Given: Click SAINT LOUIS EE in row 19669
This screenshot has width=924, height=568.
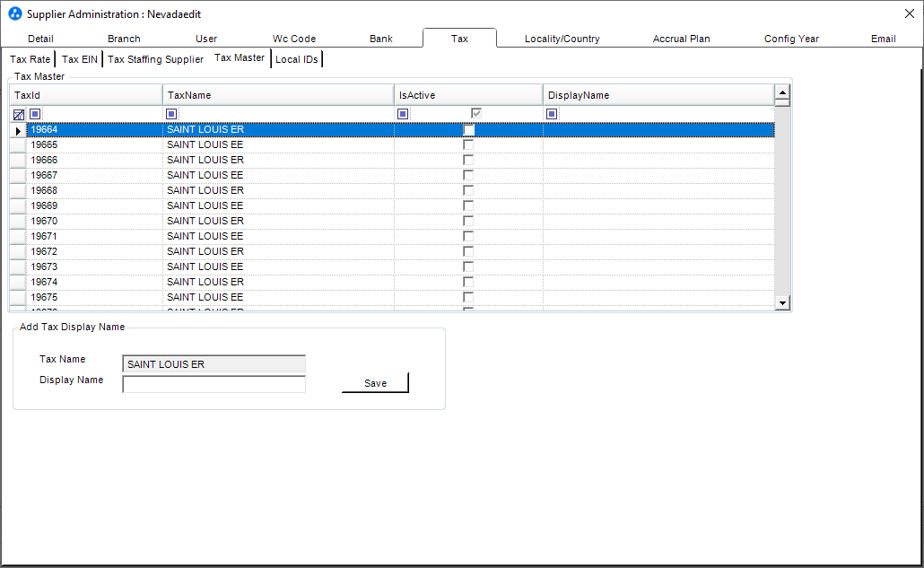Looking at the screenshot, I should (x=205, y=206).
